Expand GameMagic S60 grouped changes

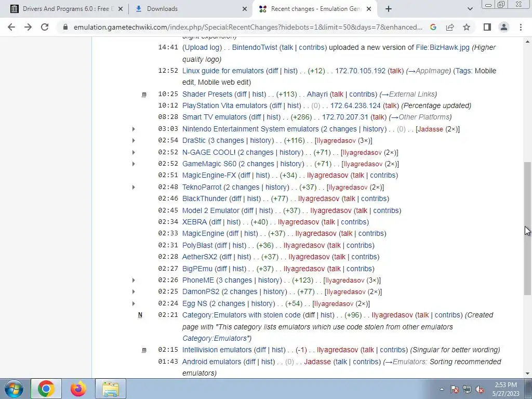[134, 164]
